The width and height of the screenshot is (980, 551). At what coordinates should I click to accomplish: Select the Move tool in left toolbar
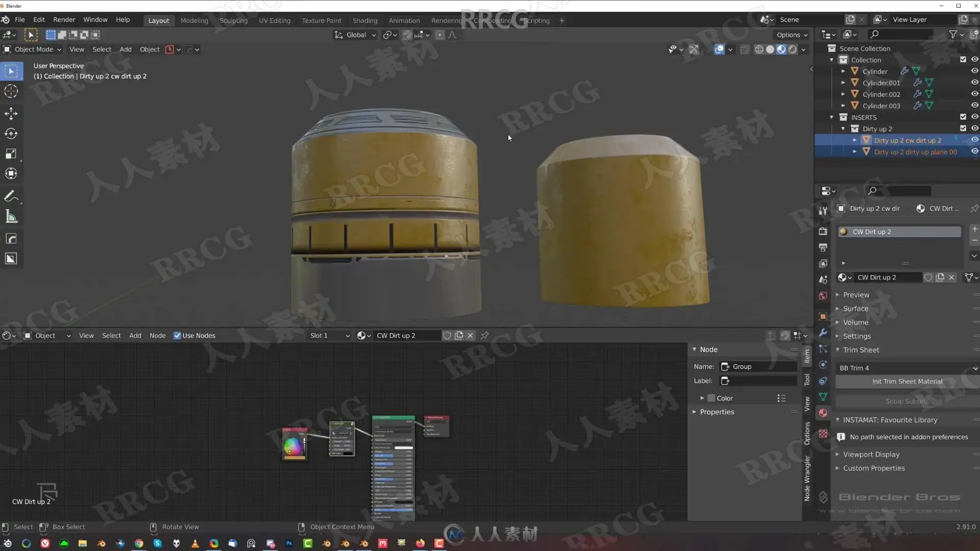tap(11, 113)
